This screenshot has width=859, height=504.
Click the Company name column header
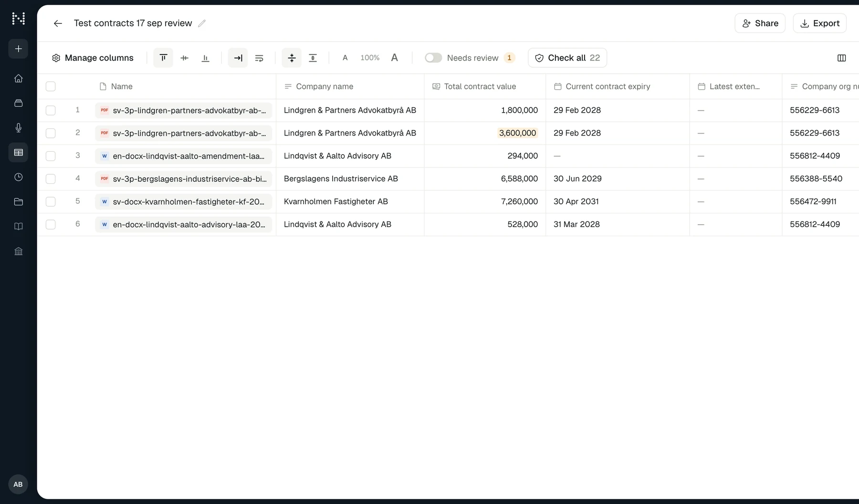pyautogui.click(x=350, y=86)
